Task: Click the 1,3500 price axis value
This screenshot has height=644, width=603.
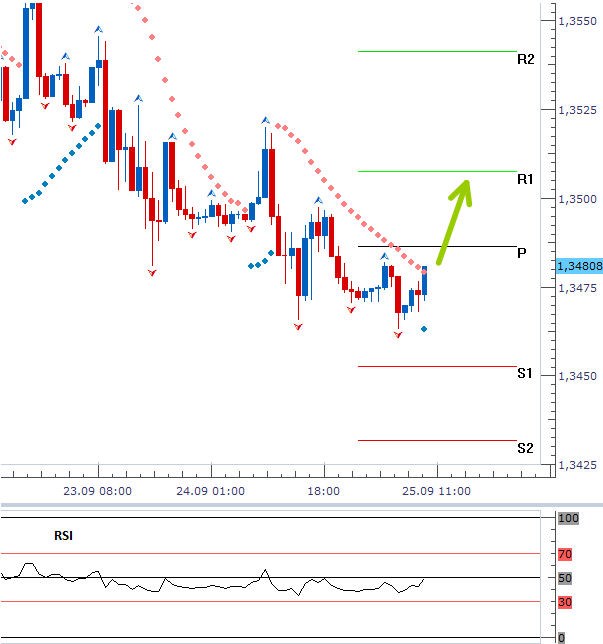Action: [578, 199]
